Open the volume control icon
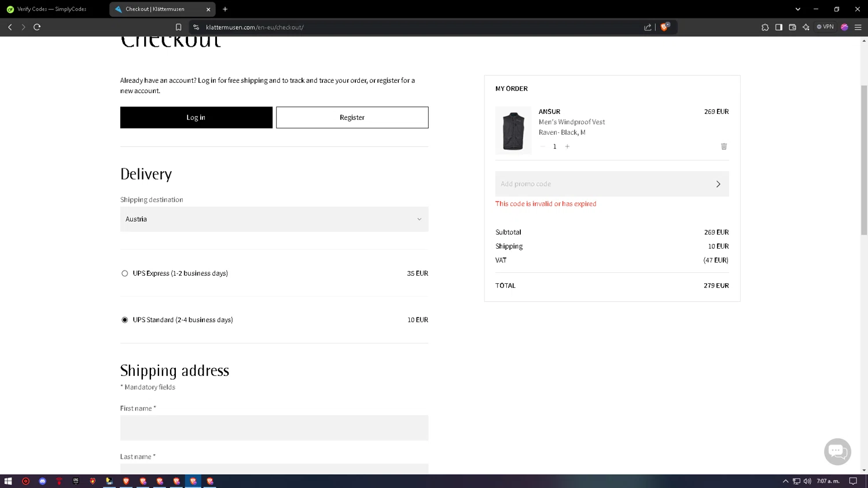 (807, 481)
